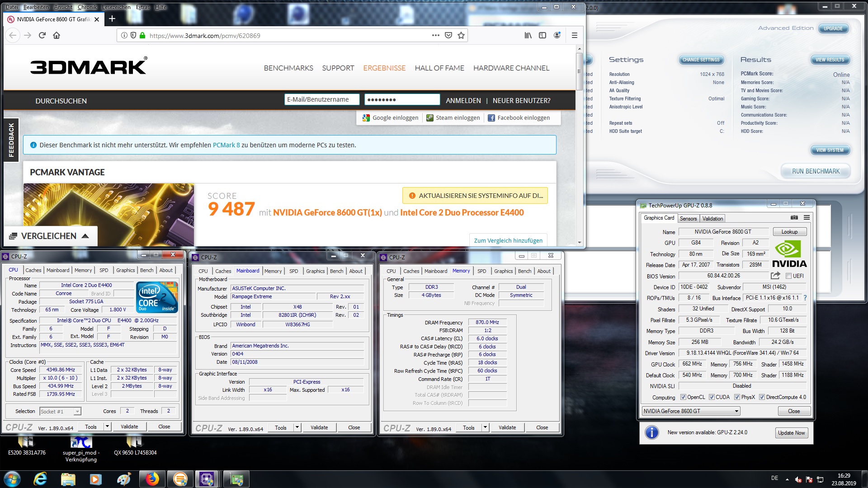The height and width of the screenshot is (488, 868).
Task: Open Windows Explorer folder on taskbar
Action: 68,479
